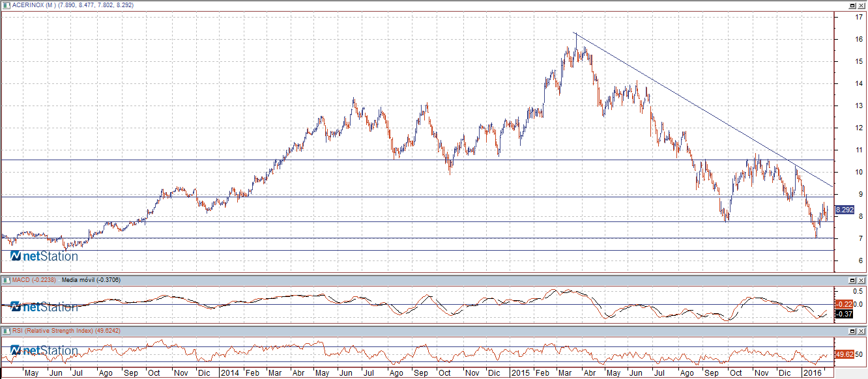Click the MACD panel's header icon
This screenshot has width=868, height=379.
7,279
